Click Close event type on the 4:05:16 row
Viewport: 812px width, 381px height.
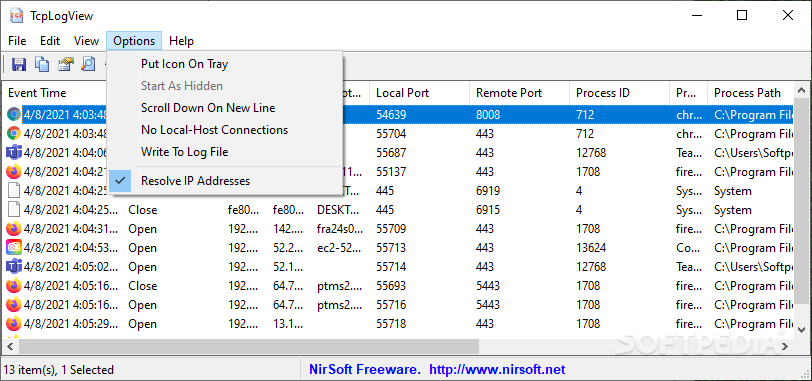142,286
